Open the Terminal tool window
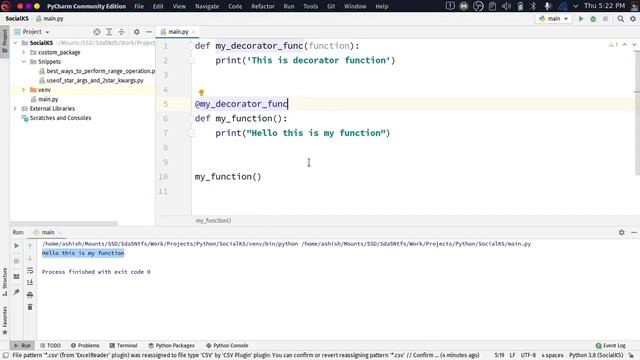Image resolution: width=640 pixels, height=360 pixels. point(123,346)
